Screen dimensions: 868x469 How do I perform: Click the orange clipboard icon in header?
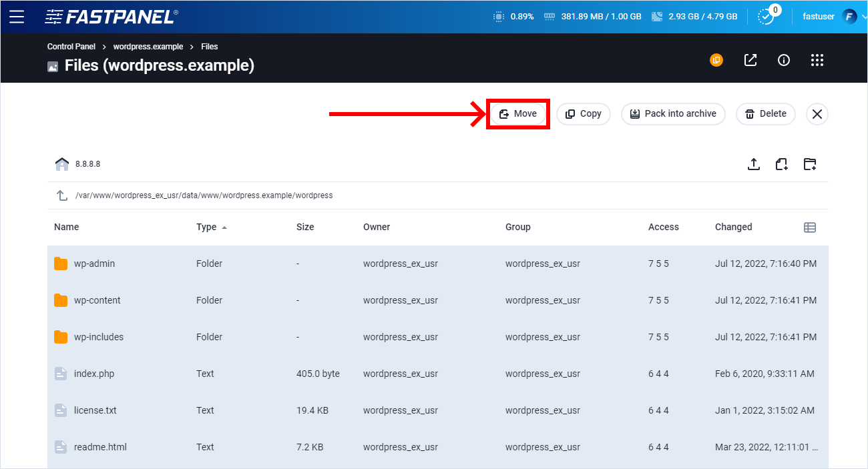tap(716, 60)
